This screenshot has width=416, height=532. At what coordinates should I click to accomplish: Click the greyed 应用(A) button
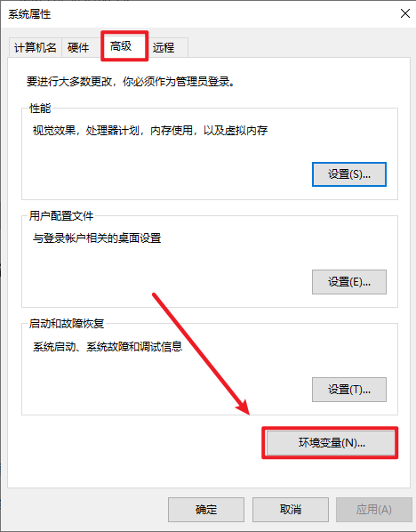(374, 510)
